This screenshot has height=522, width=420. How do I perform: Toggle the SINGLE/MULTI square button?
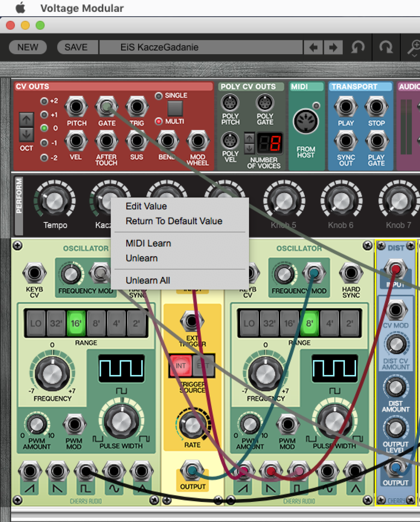pyautogui.click(x=175, y=108)
